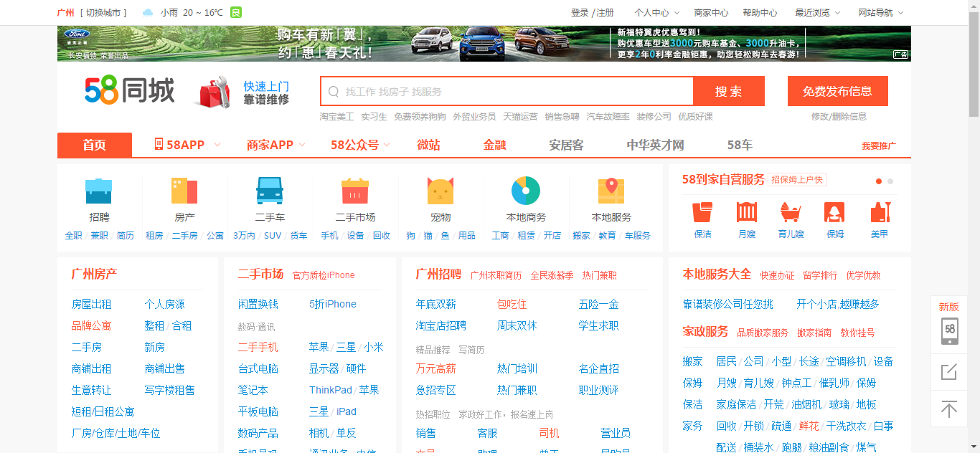980x453 pixels.
Task: Click the green 良 air quality badge
Action: 235,12
